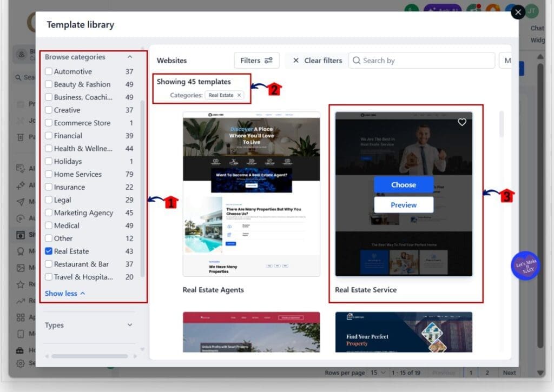Check the Holidays category checkbox
Screen dimensions: 554x392
(49, 161)
